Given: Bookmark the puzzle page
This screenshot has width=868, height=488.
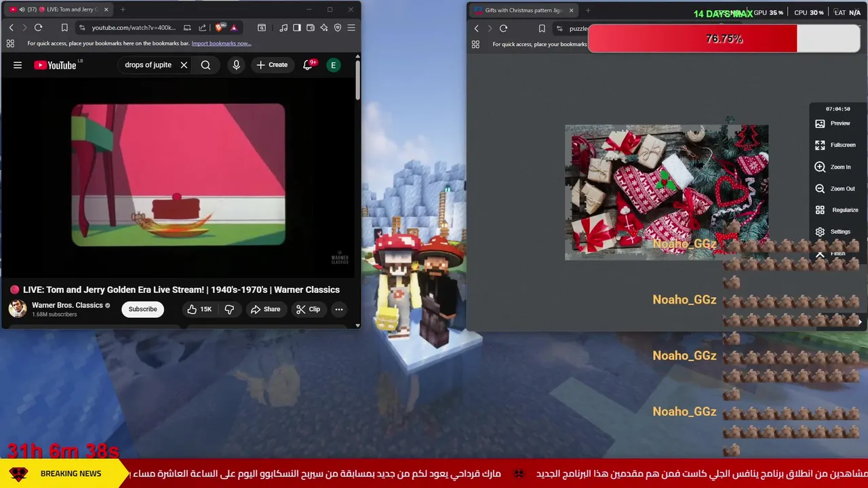Looking at the screenshot, I should 542,28.
